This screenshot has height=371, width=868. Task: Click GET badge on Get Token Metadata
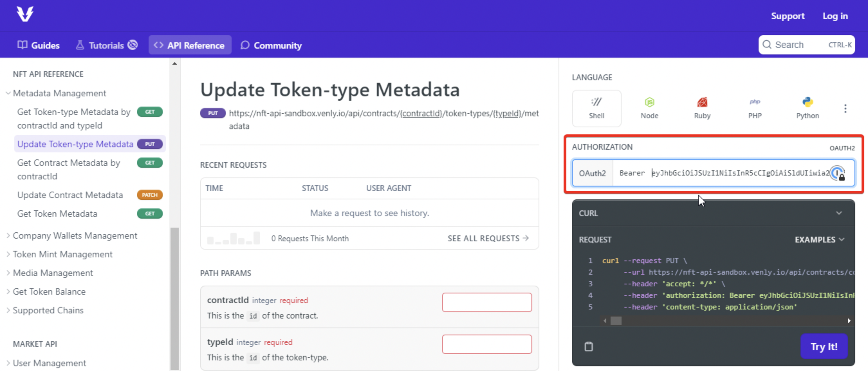[150, 214]
